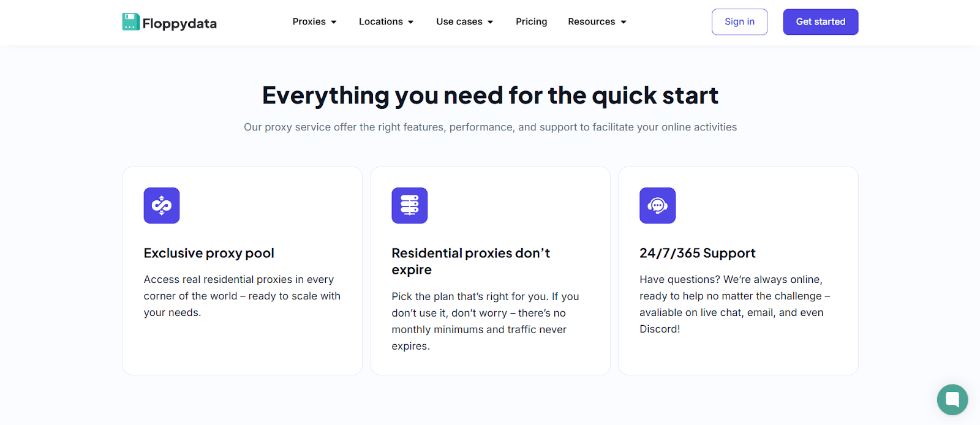Expand the Locations dropdown menu
Screen dimensions: 980x425
click(x=386, y=21)
